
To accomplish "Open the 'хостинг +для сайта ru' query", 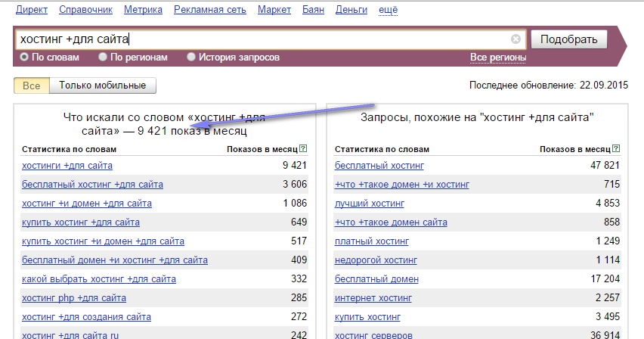I will coord(70,335).
